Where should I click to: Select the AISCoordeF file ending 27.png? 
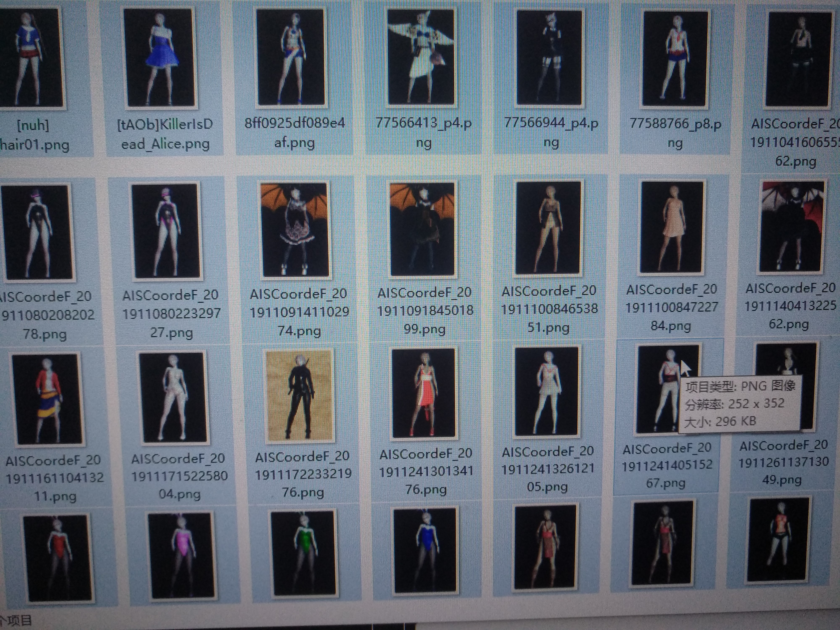[166, 231]
